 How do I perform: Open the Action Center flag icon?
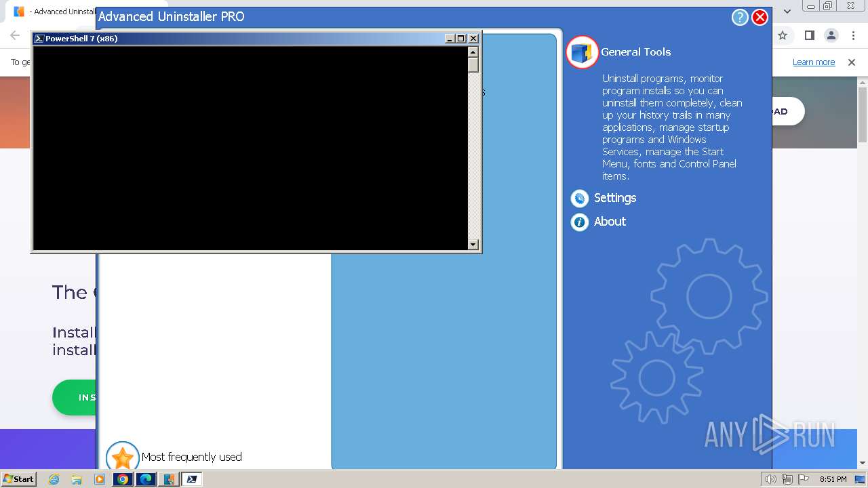[x=804, y=479]
